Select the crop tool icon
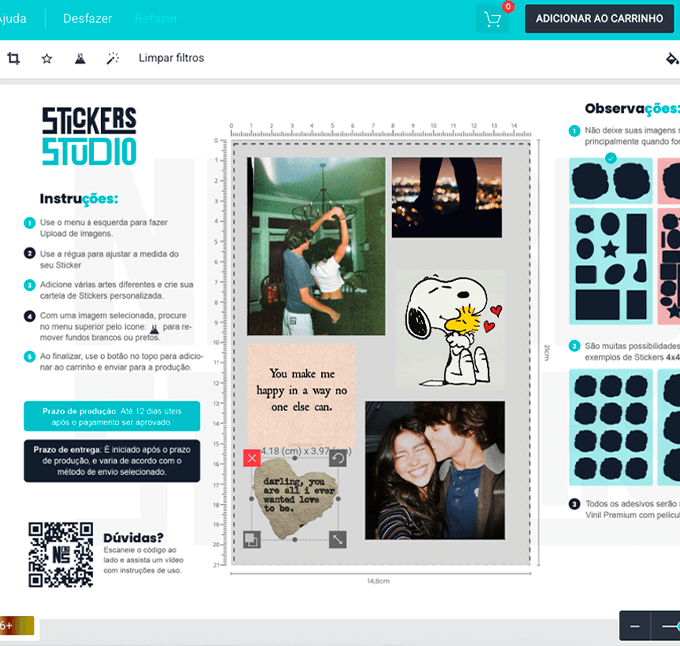The width and height of the screenshot is (680, 646). pyautogui.click(x=13, y=58)
